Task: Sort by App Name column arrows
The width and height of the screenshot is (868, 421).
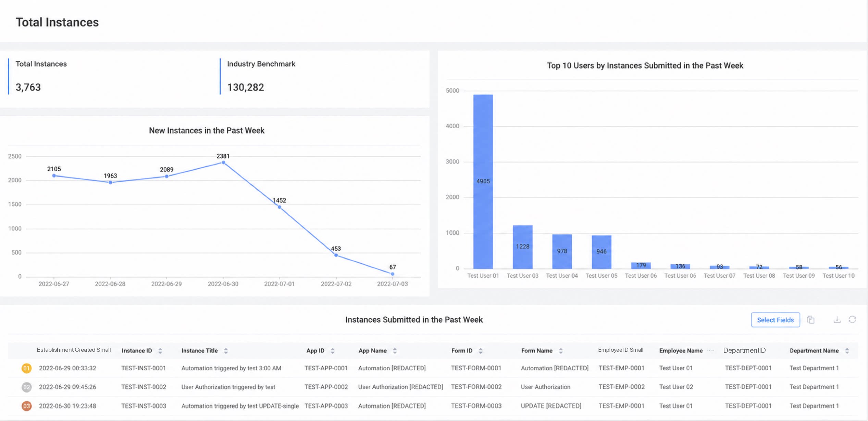Action: [x=395, y=351]
